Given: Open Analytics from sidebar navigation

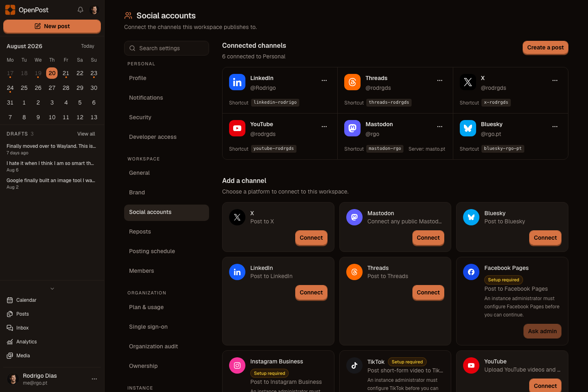Looking at the screenshot, I should tap(52, 342).
